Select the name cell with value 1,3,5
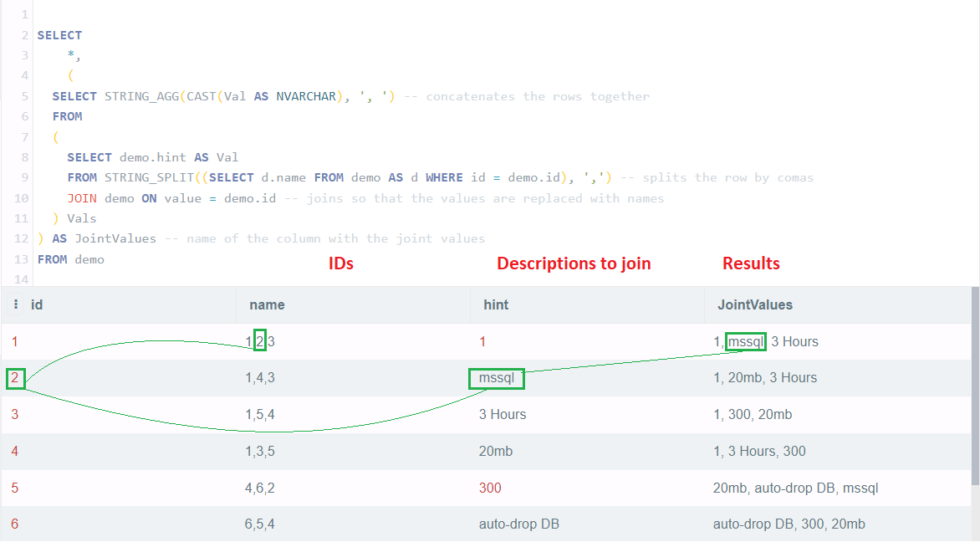The height and width of the screenshot is (542, 980). 259,452
